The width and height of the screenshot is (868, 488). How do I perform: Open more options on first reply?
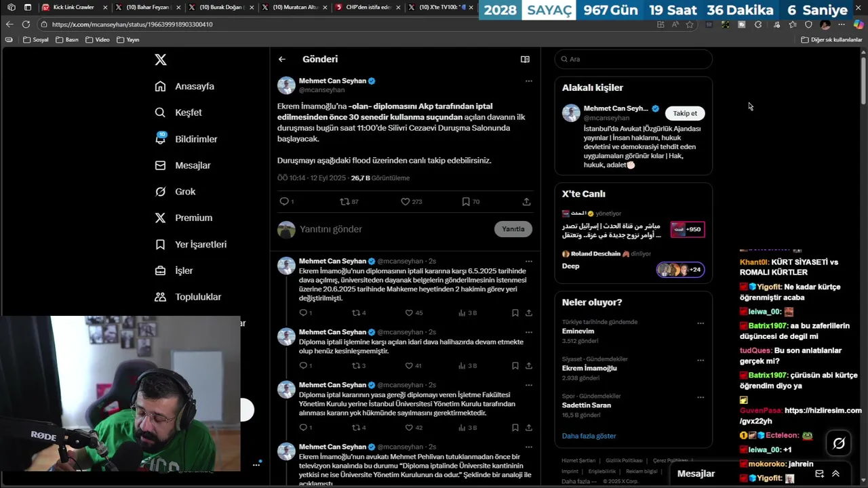[529, 261]
